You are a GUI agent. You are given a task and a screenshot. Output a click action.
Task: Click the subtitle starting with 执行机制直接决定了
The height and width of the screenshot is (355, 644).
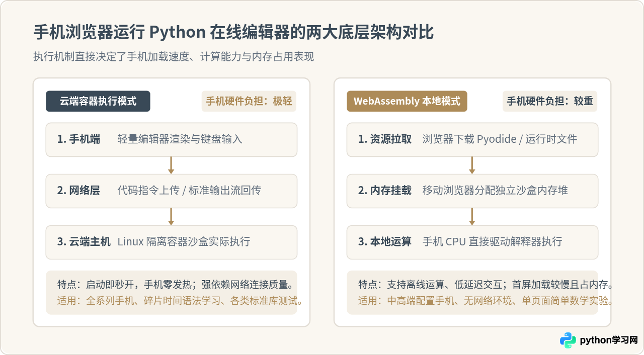pyautogui.click(x=174, y=57)
